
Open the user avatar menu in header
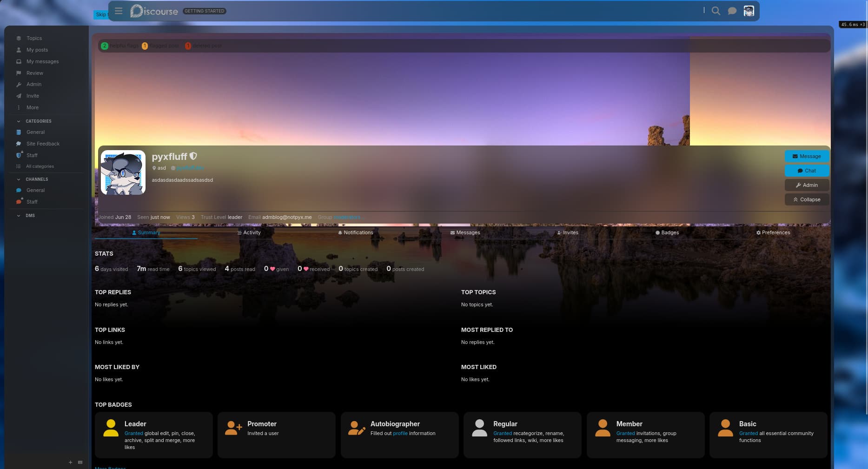click(749, 11)
